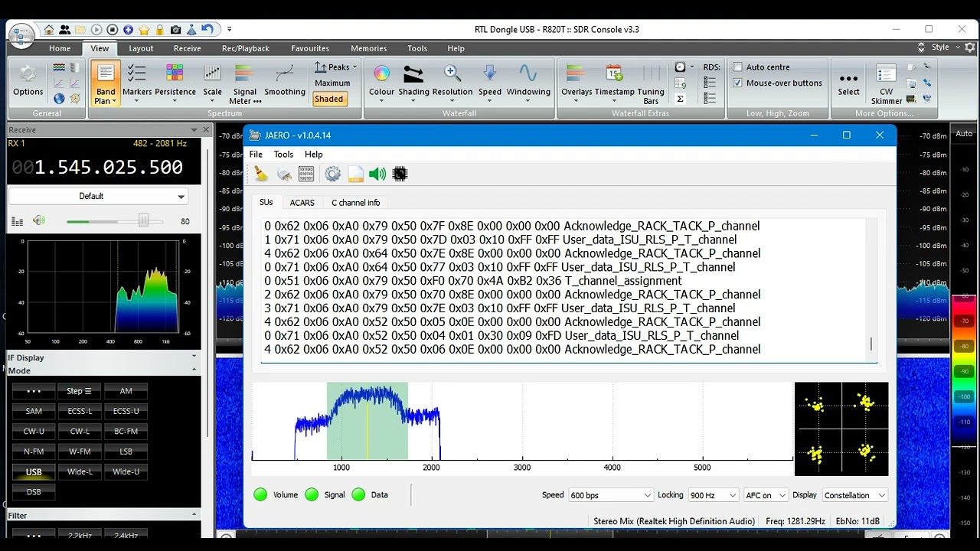Collapse the IF Display section
Viewport: 980px width, 551px height.
pyautogui.click(x=194, y=357)
